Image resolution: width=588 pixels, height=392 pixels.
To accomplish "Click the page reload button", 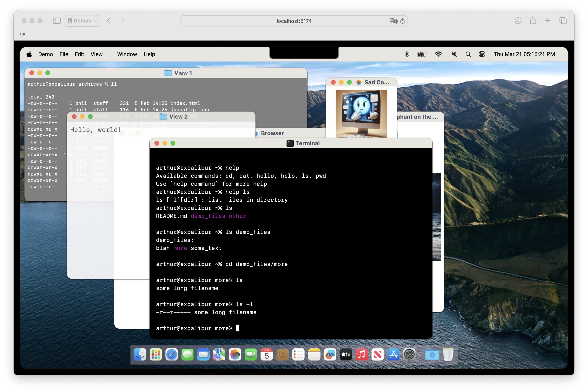I will coord(402,21).
